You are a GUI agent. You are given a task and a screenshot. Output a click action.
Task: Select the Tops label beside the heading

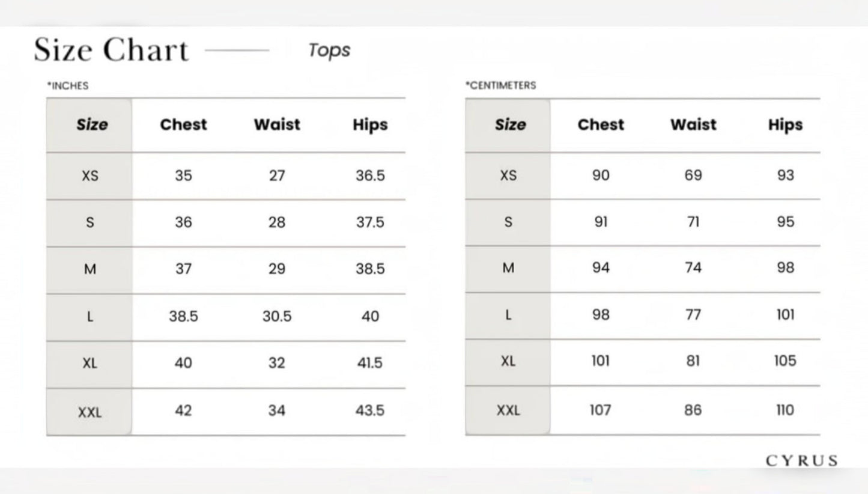pyautogui.click(x=329, y=50)
